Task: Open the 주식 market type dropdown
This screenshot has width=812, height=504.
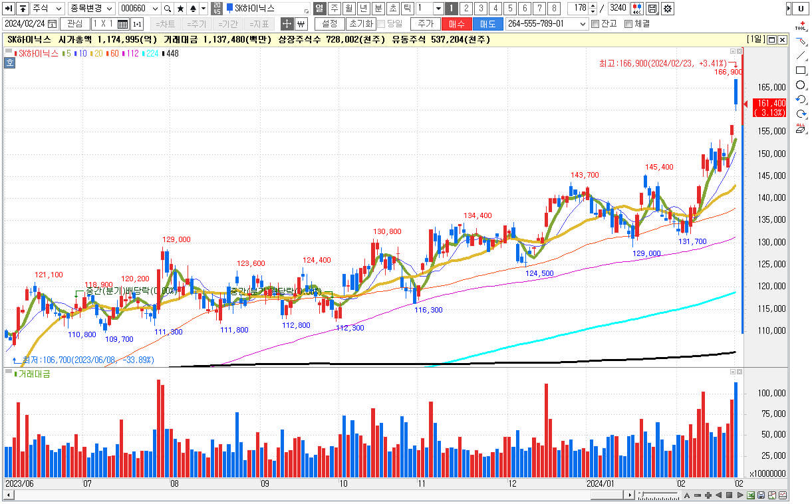Action: (49, 9)
